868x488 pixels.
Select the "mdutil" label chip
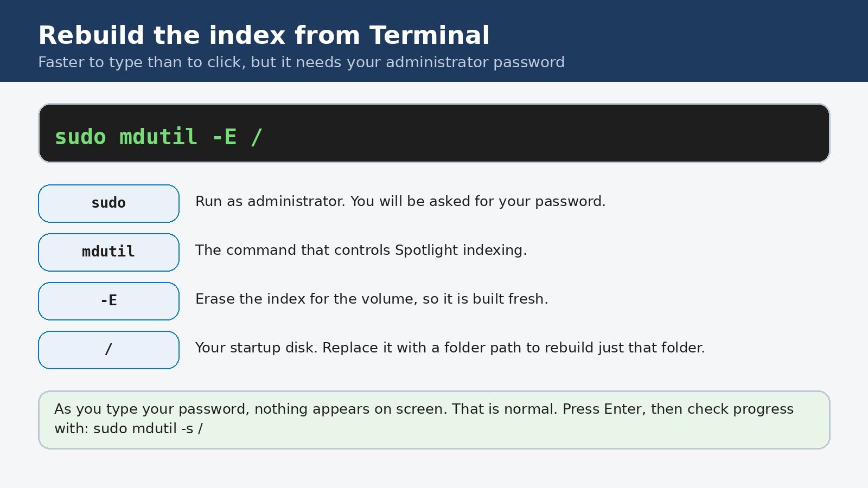[108, 252]
